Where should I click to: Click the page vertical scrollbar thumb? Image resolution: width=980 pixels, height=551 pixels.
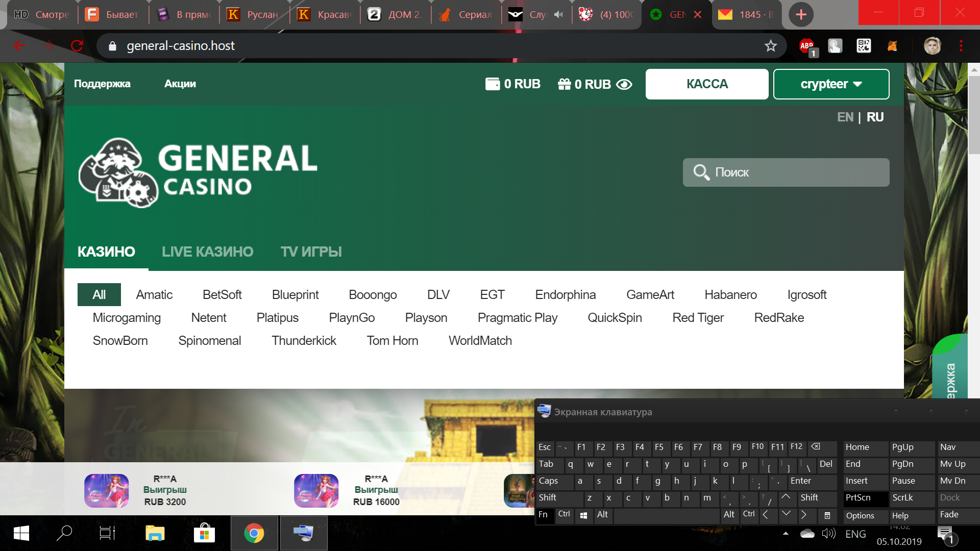[x=974, y=115]
